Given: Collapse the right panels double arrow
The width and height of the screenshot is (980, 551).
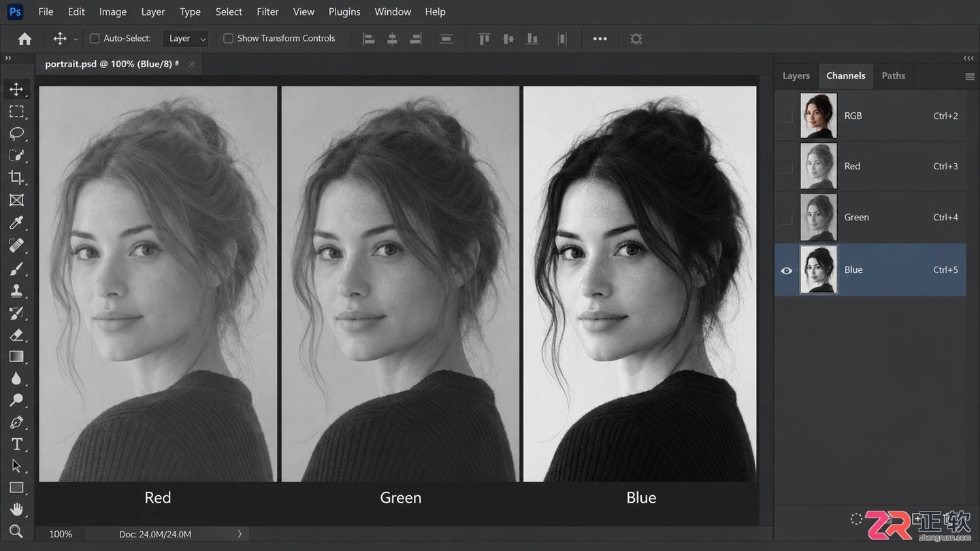Looking at the screenshot, I should [968, 59].
